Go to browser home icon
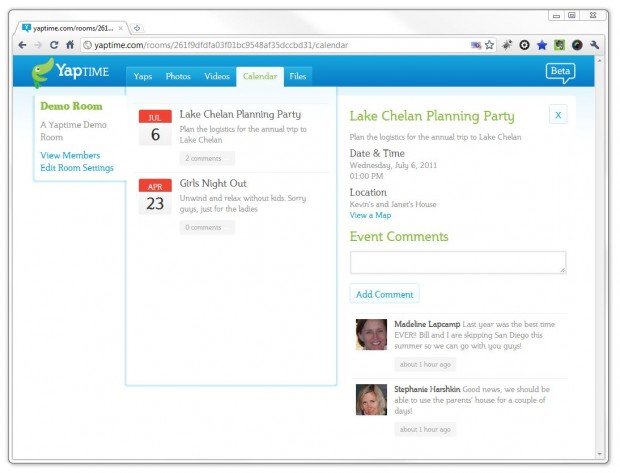 pyautogui.click(x=70, y=45)
